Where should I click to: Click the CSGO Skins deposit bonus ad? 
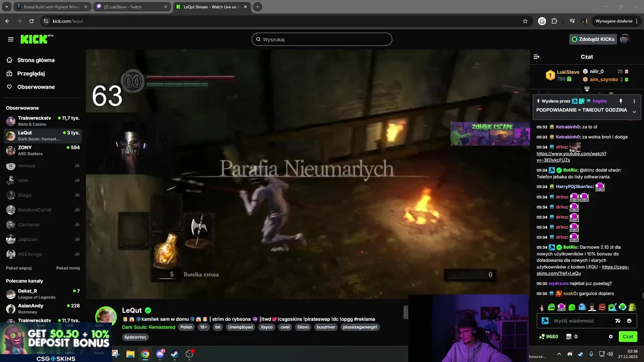56,342
